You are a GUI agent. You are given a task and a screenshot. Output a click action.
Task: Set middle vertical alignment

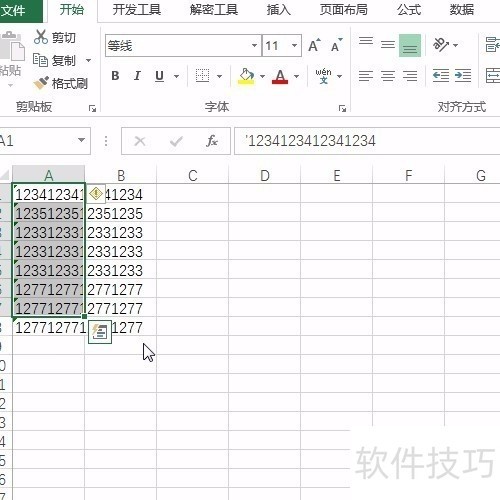pos(388,45)
